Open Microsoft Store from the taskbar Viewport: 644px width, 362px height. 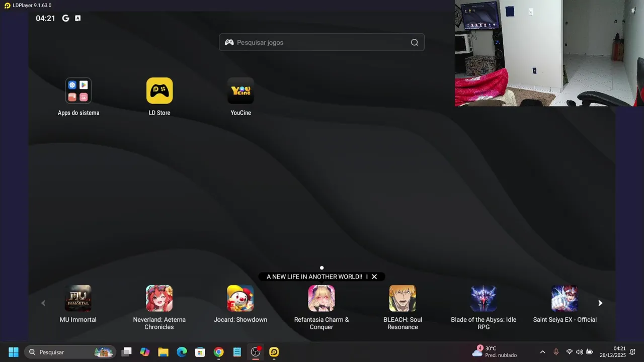200,352
